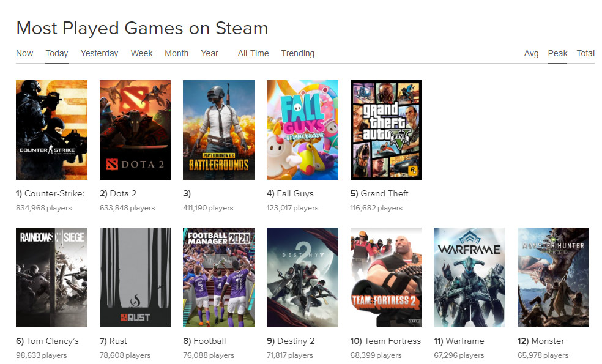Click the '3)' rank label under Battlegrounds
Viewport: 602px width, 364px height.
click(187, 193)
